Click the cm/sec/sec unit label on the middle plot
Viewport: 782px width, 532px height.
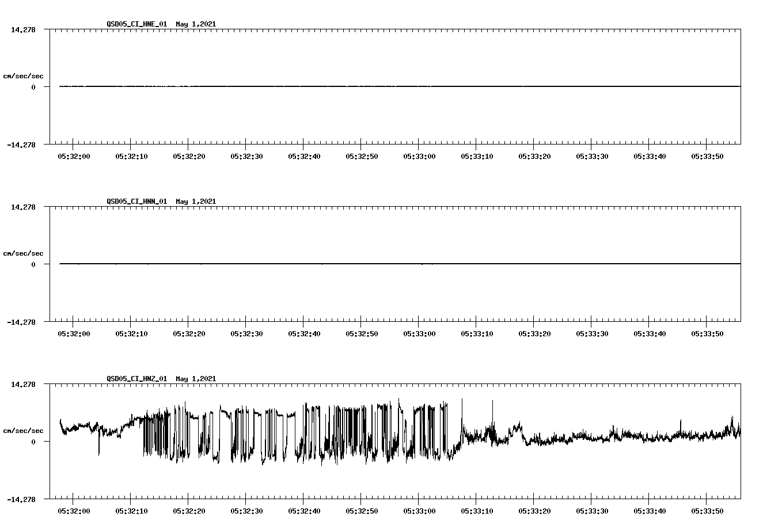[24, 253]
